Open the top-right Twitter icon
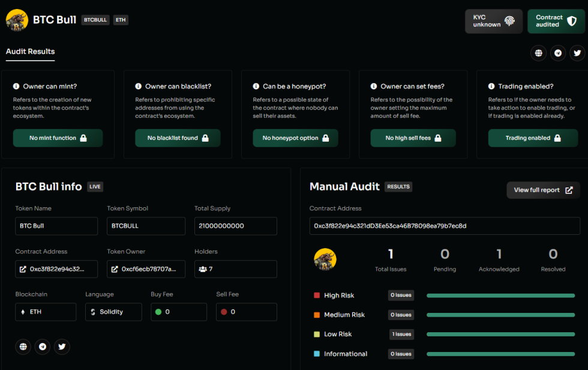588x370 pixels. point(577,53)
